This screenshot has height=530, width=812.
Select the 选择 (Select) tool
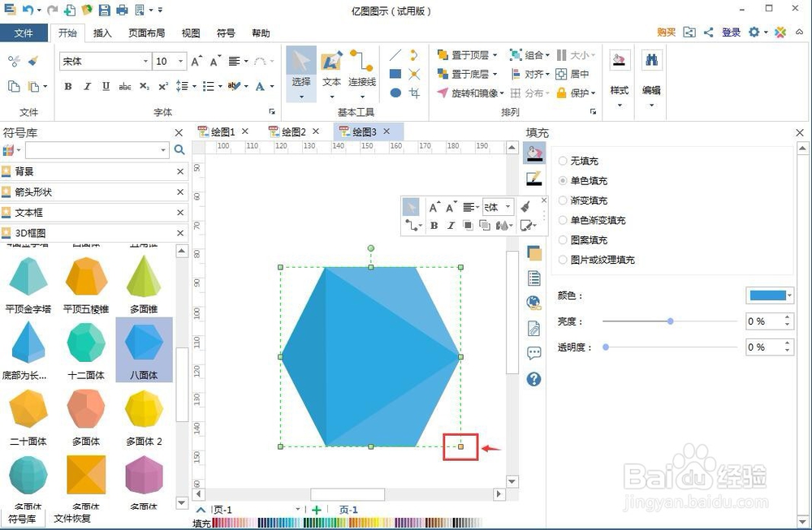coord(300,72)
